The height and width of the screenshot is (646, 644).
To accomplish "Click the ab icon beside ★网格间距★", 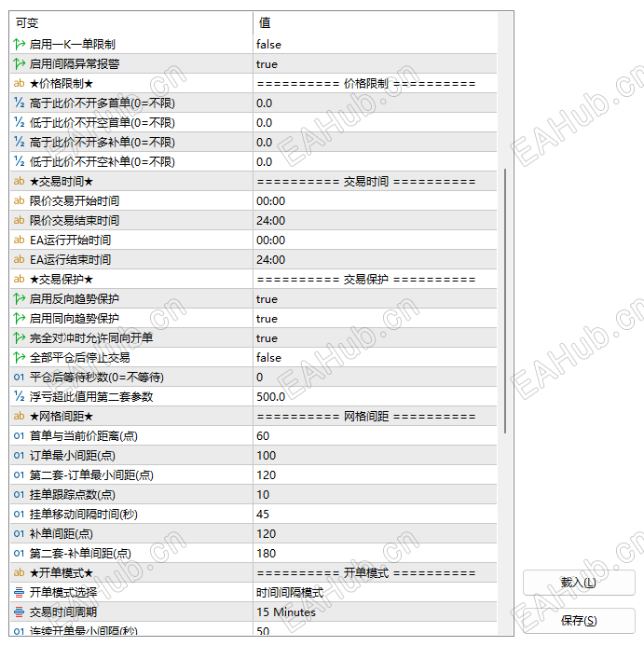I will tap(19, 416).
